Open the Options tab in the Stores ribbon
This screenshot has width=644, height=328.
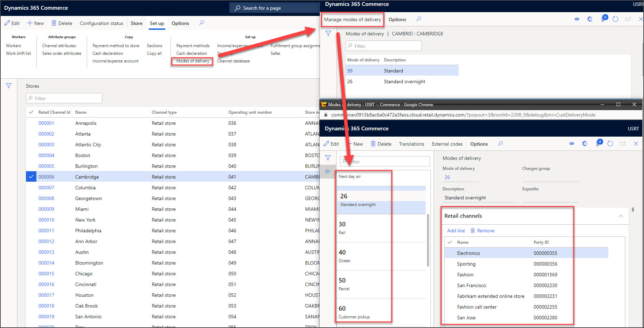(180, 23)
